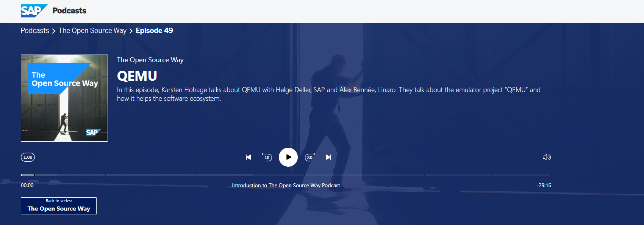The width and height of the screenshot is (644, 225).
Task: Click the QEMU episode title
Action: tap(137, 76)
